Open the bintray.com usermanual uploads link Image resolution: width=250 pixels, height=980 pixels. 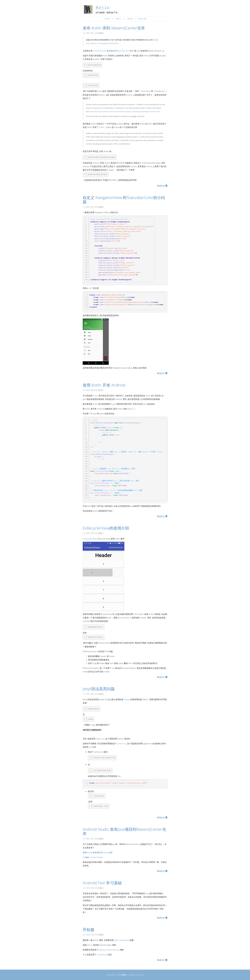pos(125,111)
